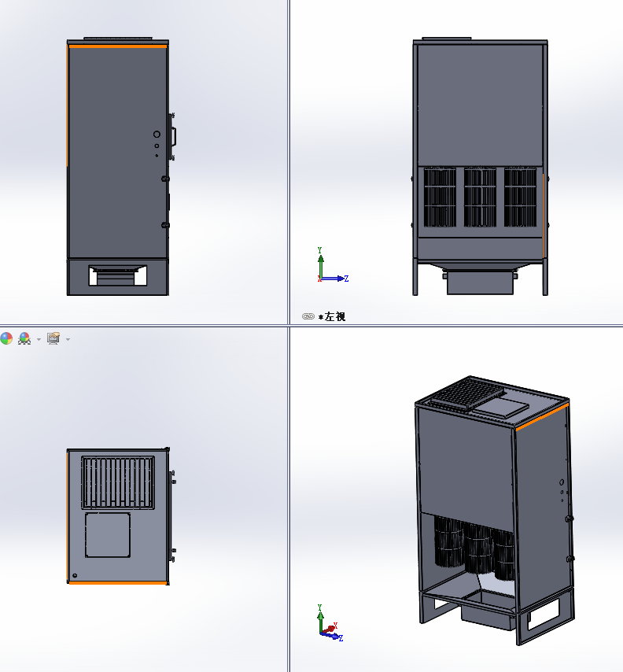
Task: Click the Apply Scene icon
Action: point(24,338)
